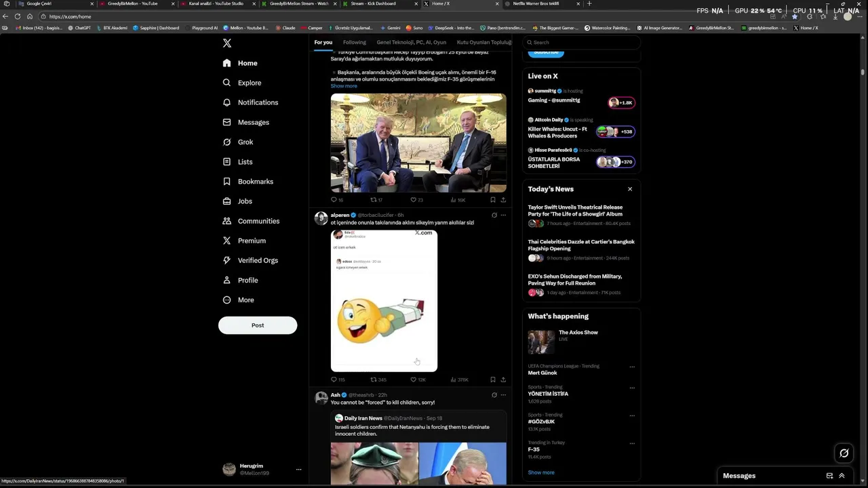Image resolution: width=868 pixels, height=488 pixels.
Task: Bookmark alperen's post
Action: (493, 380)
